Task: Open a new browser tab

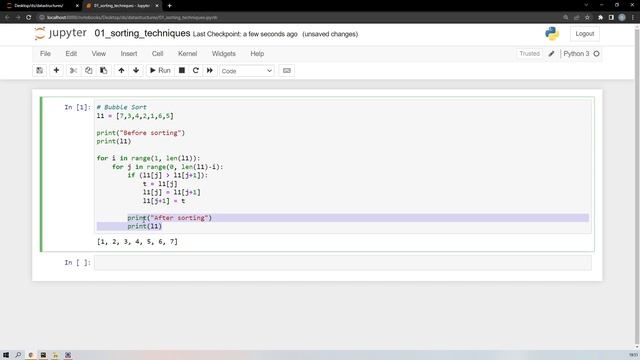Action: pyautogui.click(x=169, y=6)
